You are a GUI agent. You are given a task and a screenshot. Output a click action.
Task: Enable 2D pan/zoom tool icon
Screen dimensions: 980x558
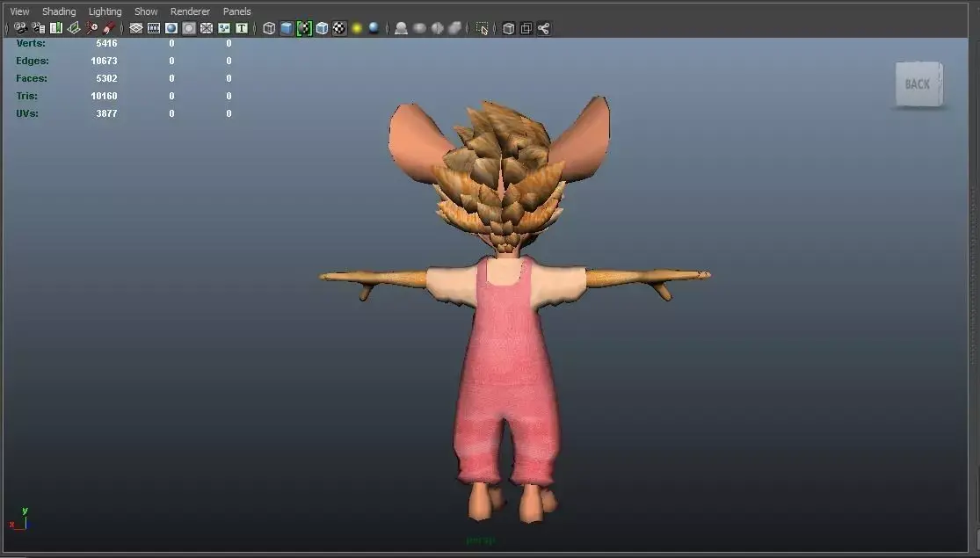pos(92,28)
